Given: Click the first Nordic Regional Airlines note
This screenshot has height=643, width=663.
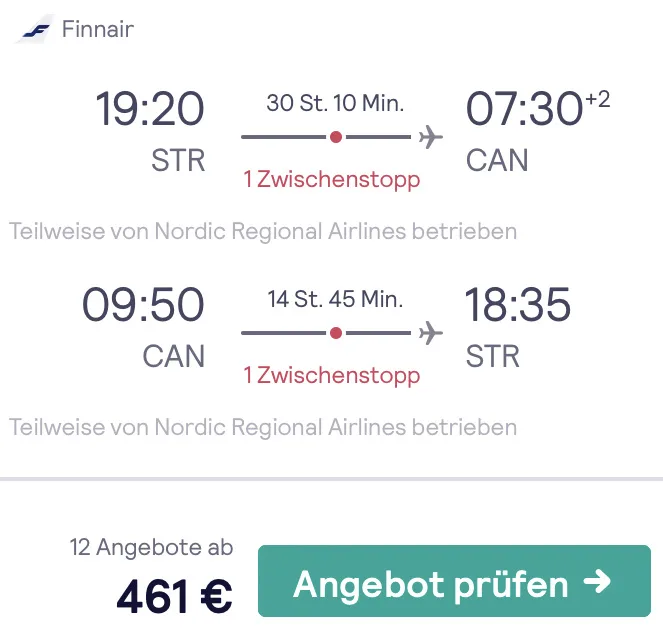Looking at the screenshot, I should pos(263,232).
